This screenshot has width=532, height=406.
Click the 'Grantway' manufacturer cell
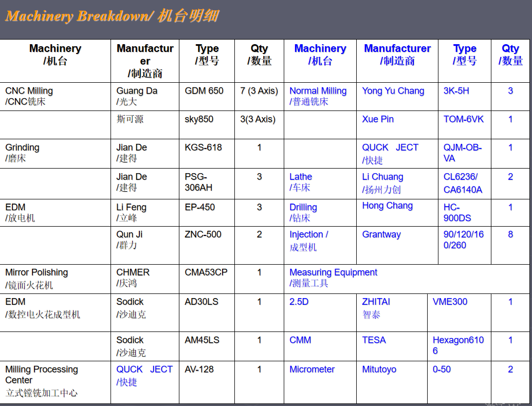click(397, 245)
